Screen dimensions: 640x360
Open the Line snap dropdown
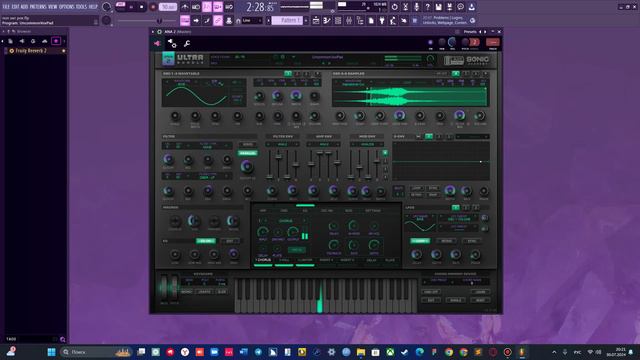pos(252,20)
